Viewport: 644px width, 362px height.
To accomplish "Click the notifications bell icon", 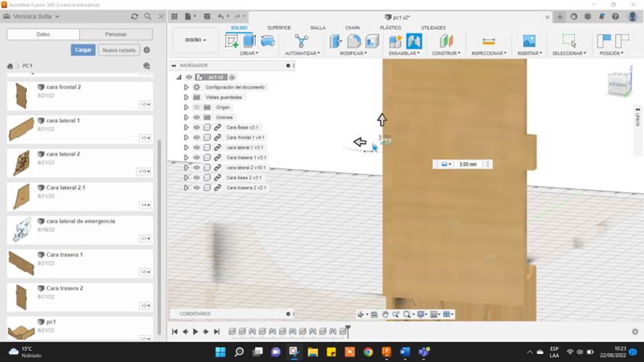I will [602, 17].
